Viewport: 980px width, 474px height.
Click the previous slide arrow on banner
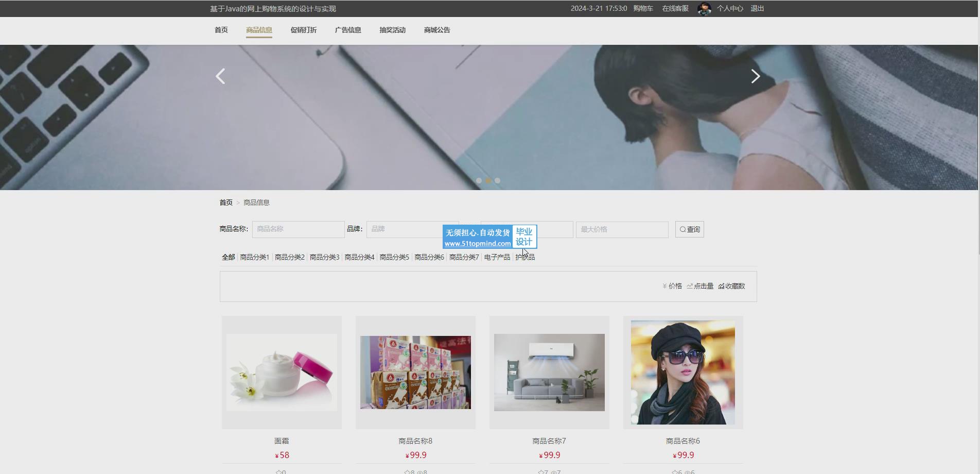click(220, 76)
